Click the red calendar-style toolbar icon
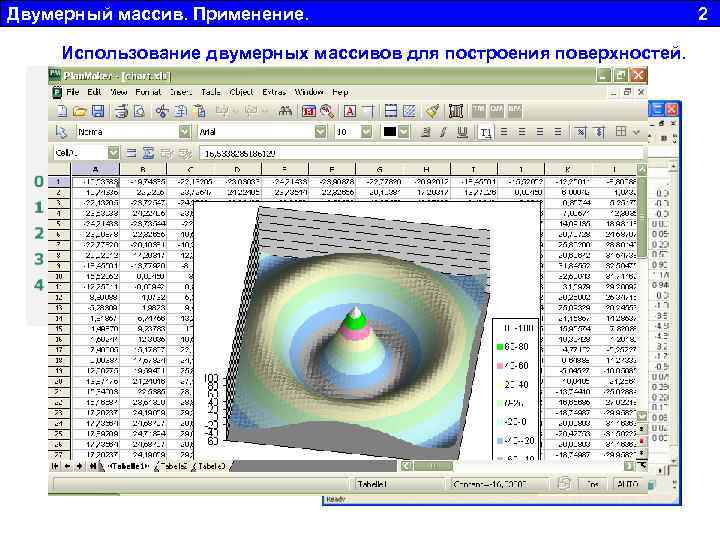This screenshot has width=720, height=540. (309, 111)
